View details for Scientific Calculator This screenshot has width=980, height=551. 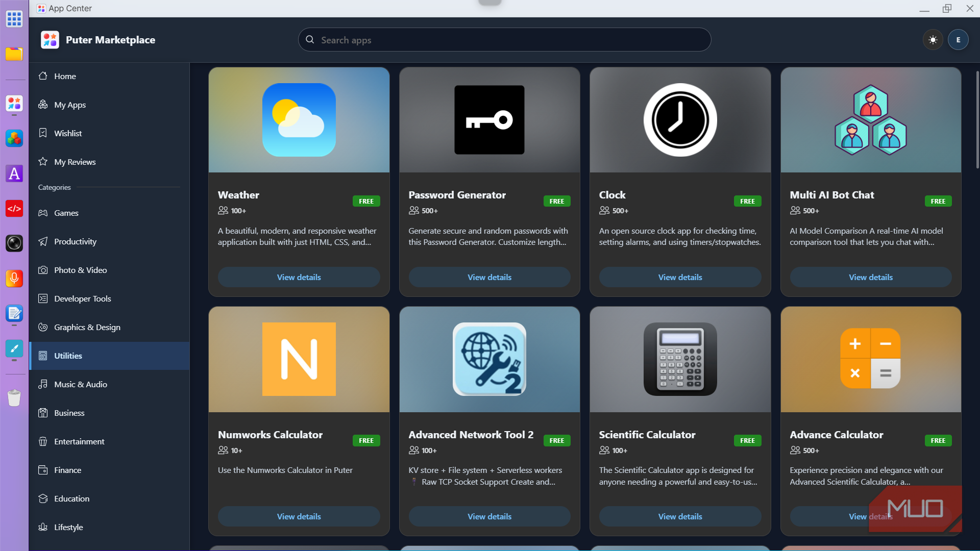[680, 516]
